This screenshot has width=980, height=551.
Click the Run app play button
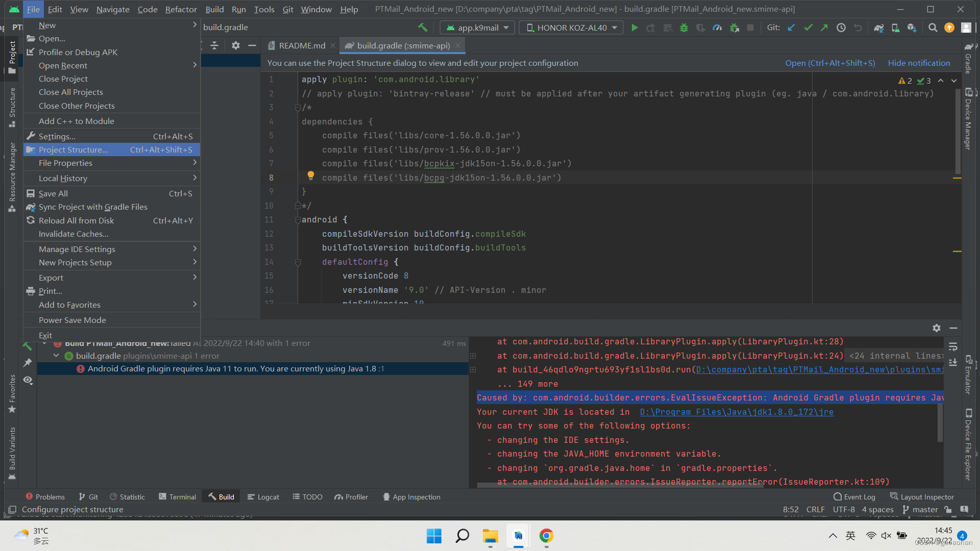[x=634, y=28]
